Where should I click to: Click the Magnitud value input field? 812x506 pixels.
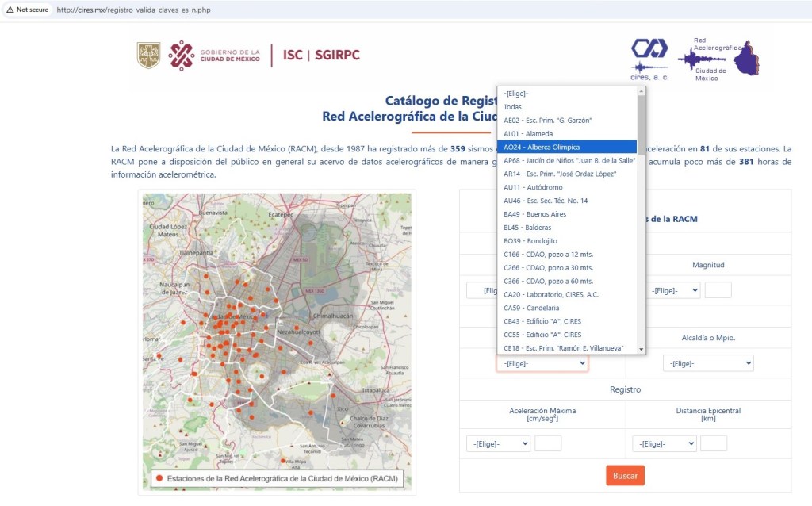[x=718, y=290]
